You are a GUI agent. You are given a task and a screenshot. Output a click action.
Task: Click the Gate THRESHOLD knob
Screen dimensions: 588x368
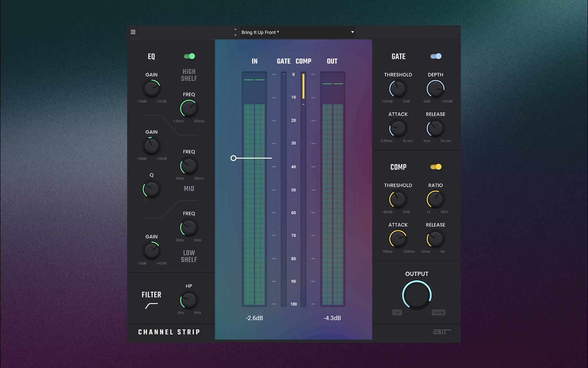coord(398,89)
